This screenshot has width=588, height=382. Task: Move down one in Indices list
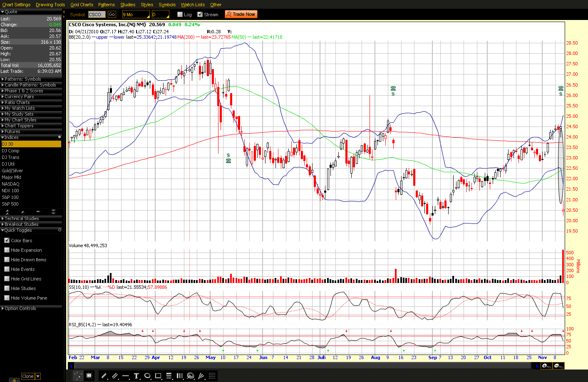38,212
